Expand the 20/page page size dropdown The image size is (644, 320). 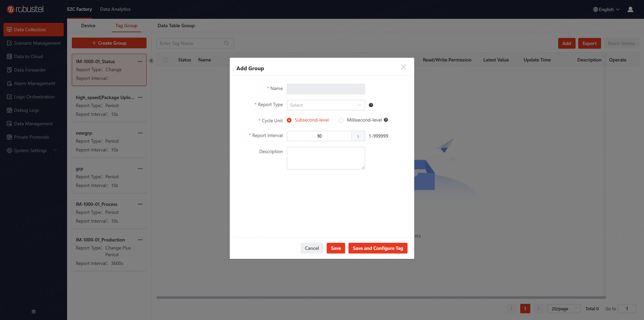(563, 309)
